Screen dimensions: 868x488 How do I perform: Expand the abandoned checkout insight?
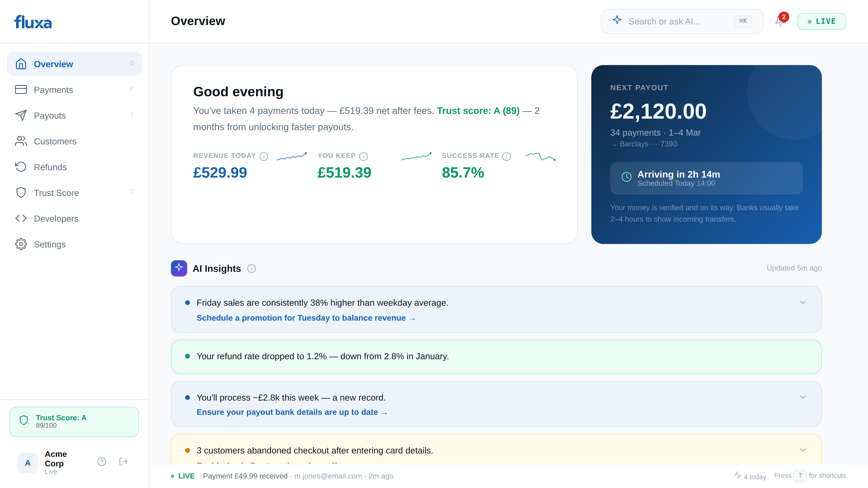[803, 450]
